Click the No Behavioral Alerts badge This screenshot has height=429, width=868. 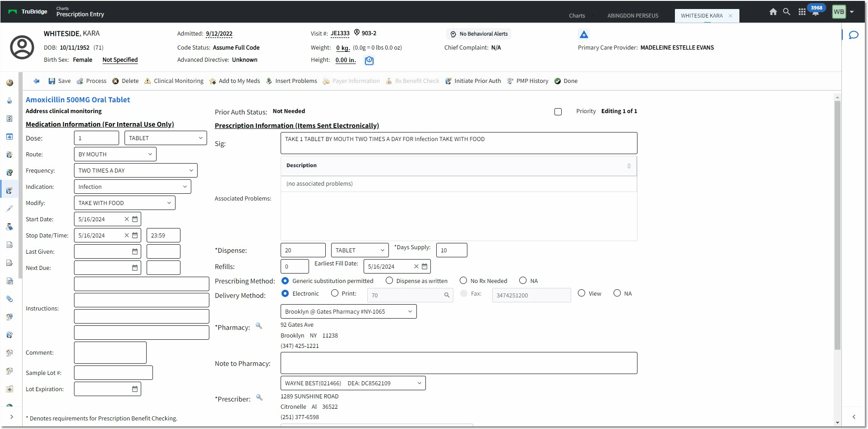pyautogui.click(x=479, y=34)
